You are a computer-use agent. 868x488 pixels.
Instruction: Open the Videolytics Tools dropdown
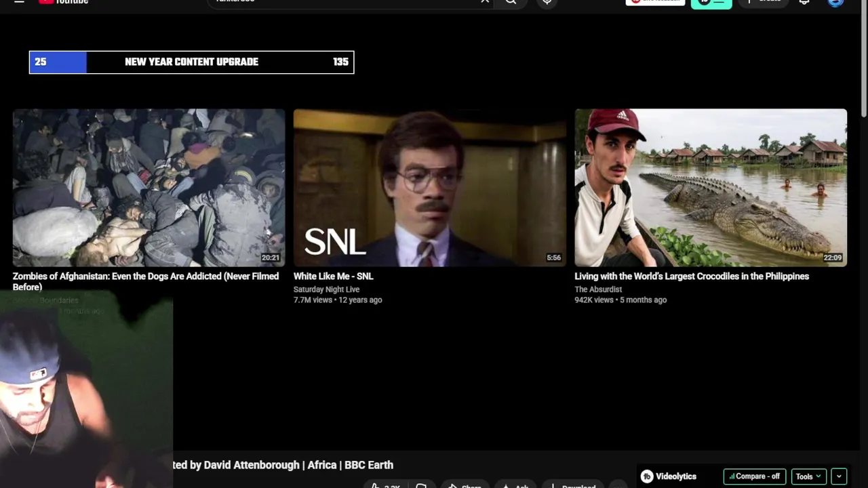pos(808,476)
